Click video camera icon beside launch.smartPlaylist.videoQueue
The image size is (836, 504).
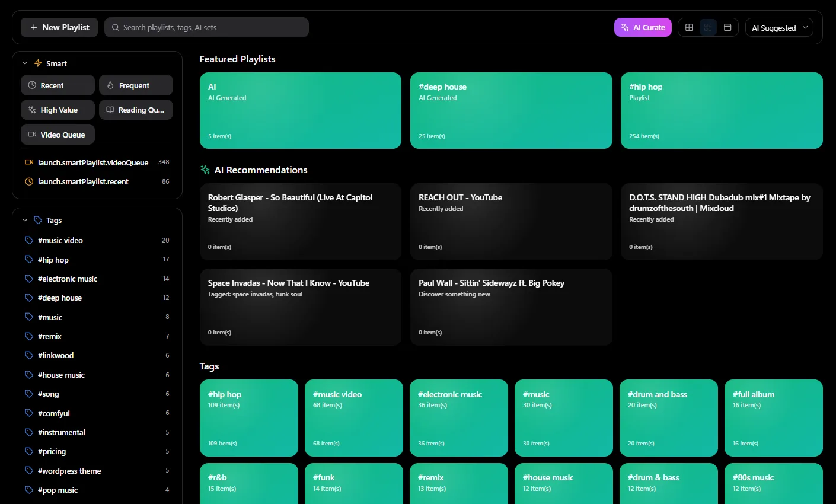(29, 162)
